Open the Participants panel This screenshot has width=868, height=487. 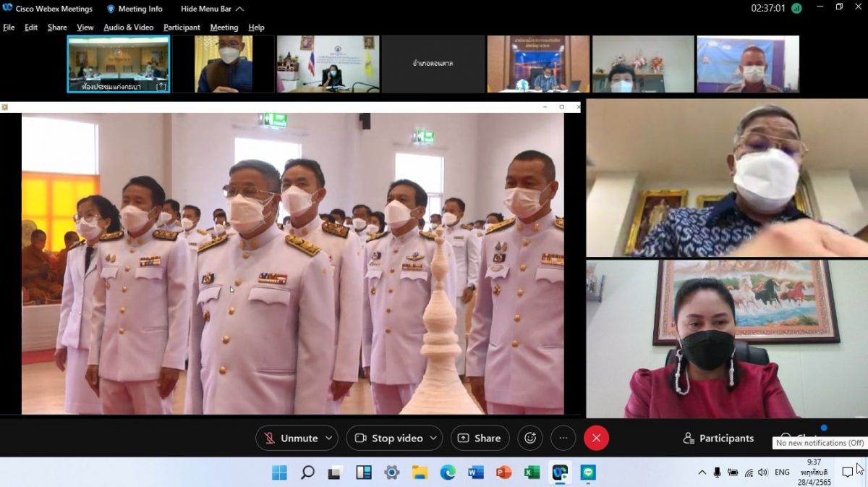pyautogui.click(x=718, y=438)
